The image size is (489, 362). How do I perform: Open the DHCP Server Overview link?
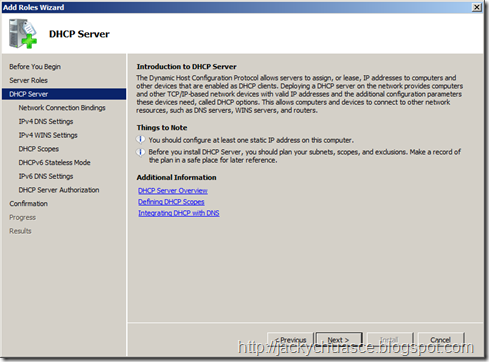click(173, 191)
